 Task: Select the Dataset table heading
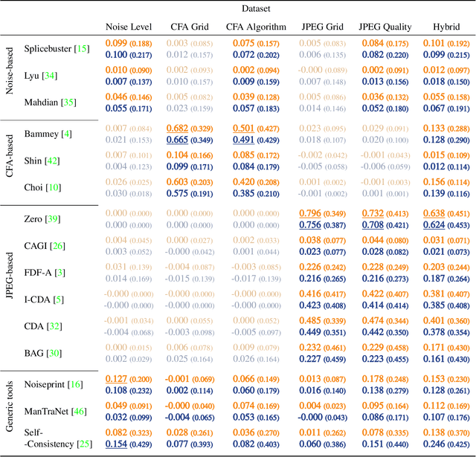click(256, 8)
